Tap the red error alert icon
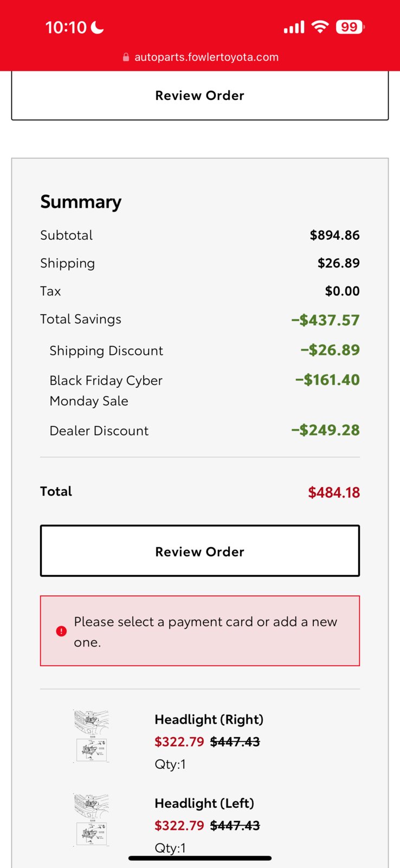This screenshot has height=868, width=400. [61, 631]
